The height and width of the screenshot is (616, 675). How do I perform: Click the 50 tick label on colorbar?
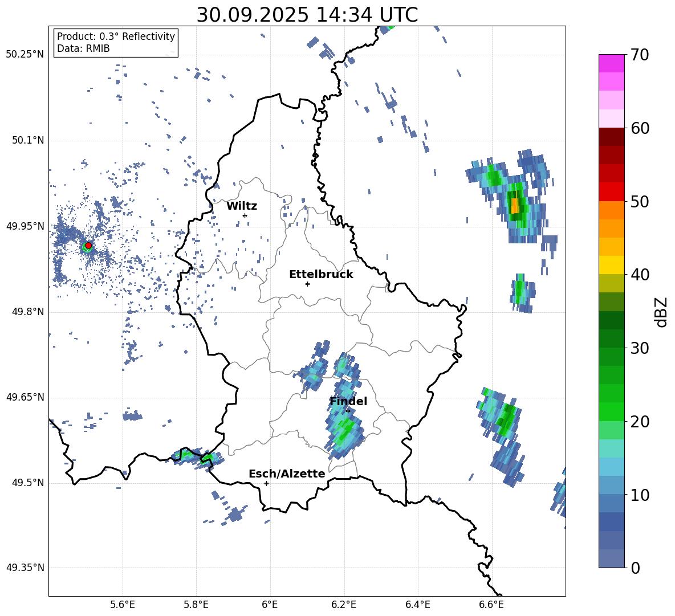click(x=640, y=202)
